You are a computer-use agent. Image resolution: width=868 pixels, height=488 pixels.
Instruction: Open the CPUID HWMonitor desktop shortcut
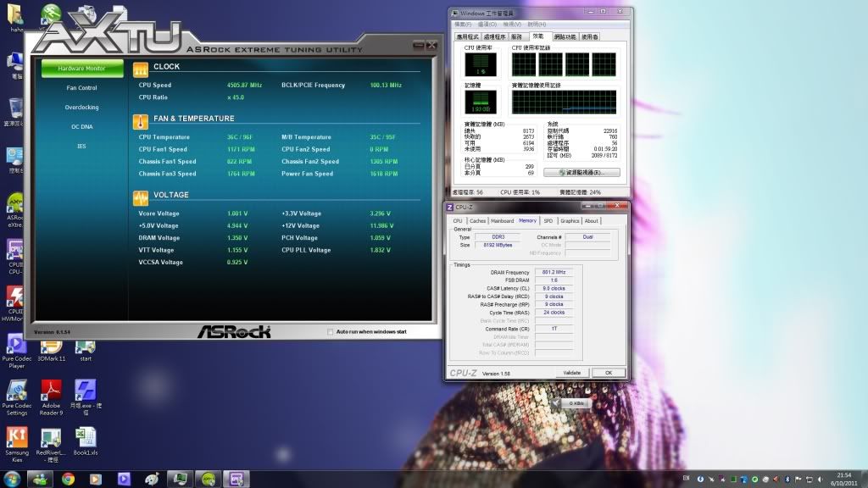[x=14, y=304]
